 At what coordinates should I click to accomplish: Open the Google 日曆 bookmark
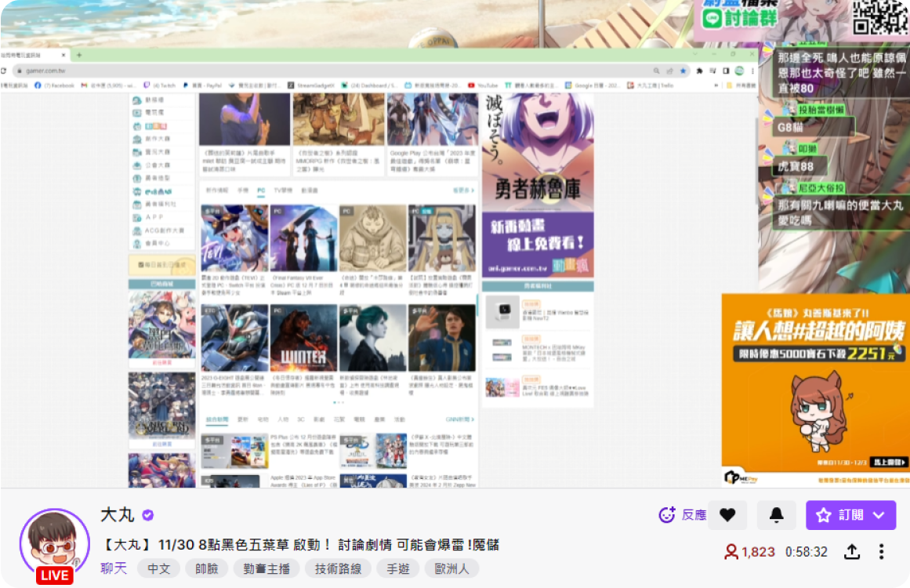point(592,85)
